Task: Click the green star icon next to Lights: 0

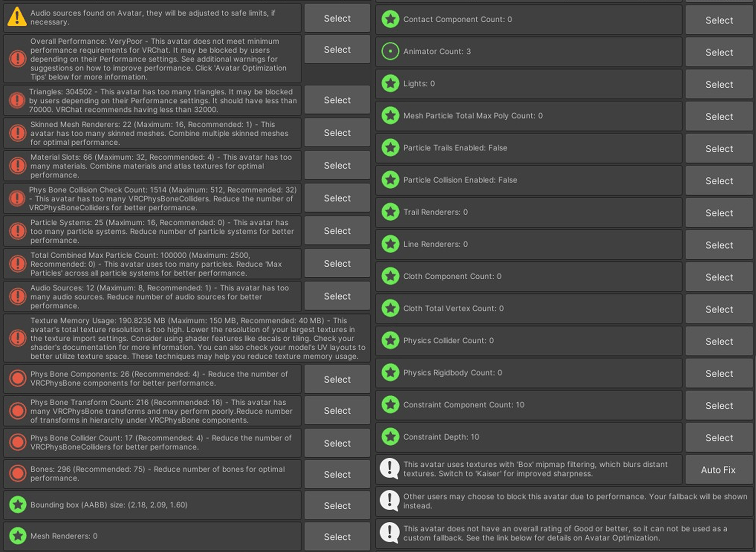Action: click(390, 84)
